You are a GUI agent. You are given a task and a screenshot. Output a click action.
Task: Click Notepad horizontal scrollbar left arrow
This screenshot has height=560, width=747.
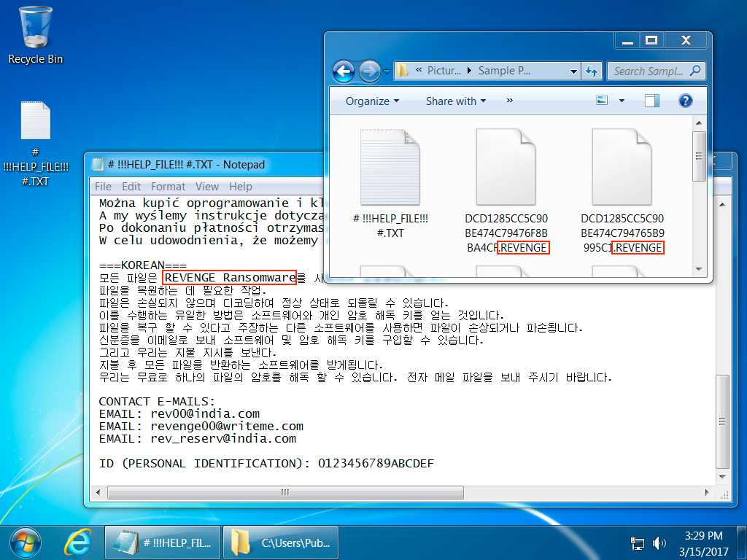[98, 492]
